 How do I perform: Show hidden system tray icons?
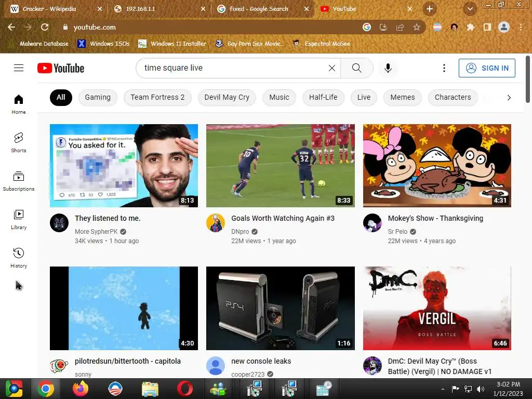443,389
